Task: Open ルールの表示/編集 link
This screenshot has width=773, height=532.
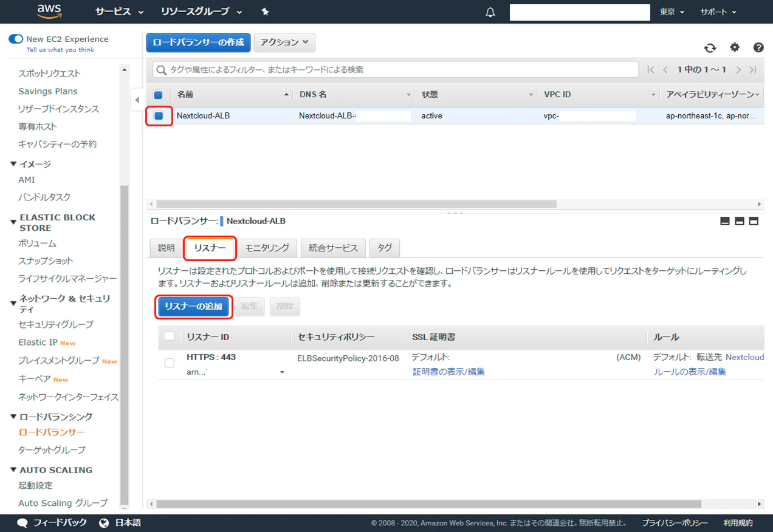Action: [x=690, y=372]
